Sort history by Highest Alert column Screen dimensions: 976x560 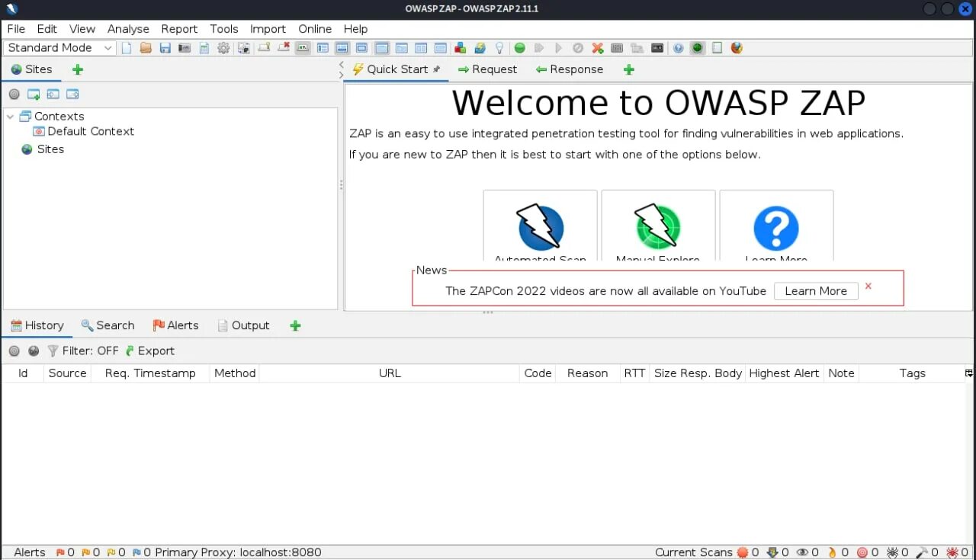pos(784,373)
